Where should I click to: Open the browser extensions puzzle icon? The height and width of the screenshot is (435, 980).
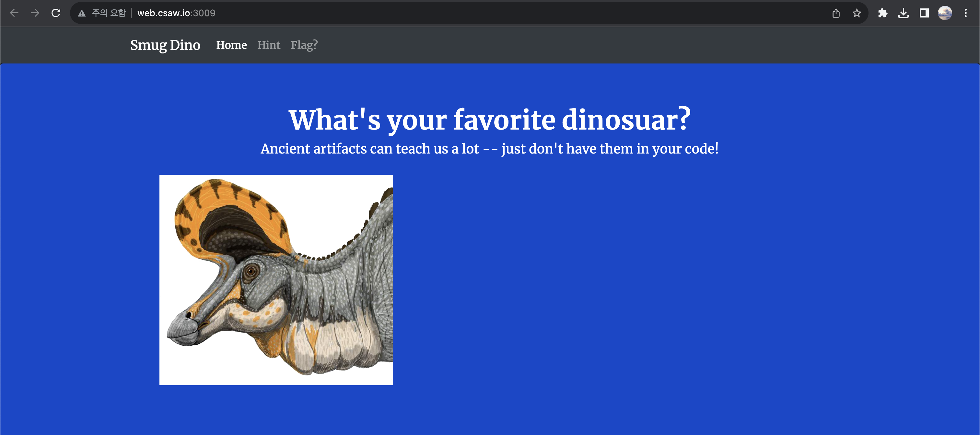[882, 13]
